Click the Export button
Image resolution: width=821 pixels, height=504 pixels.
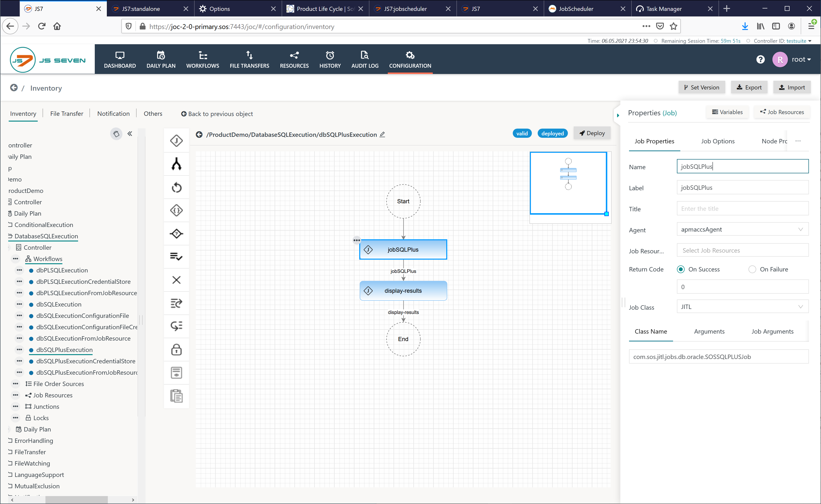[749, 87]
